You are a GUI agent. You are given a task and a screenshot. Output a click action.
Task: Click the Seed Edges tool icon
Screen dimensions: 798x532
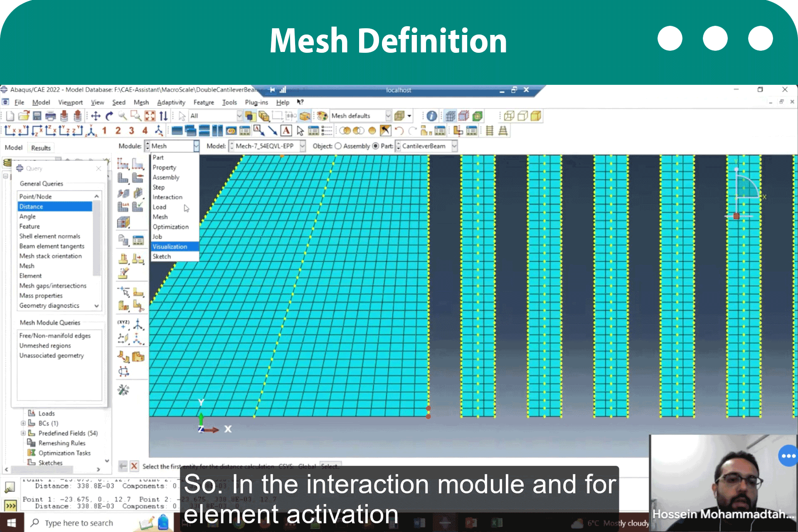tap(138, 164)
